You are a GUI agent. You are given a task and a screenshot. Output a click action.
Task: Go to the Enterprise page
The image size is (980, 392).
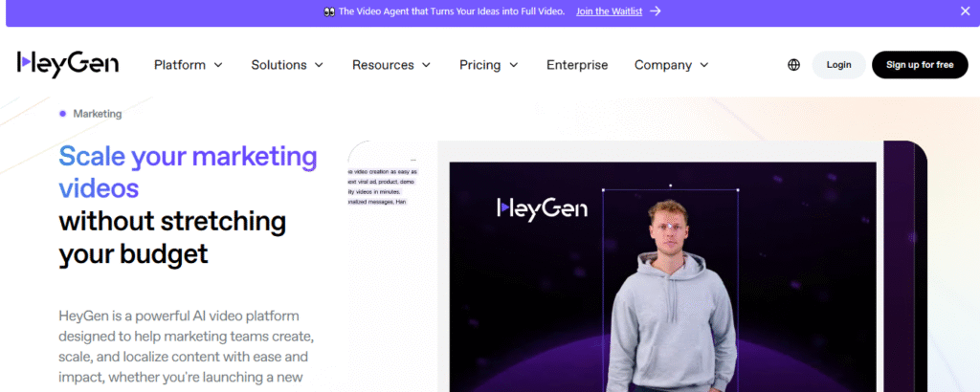click(577, 65)
